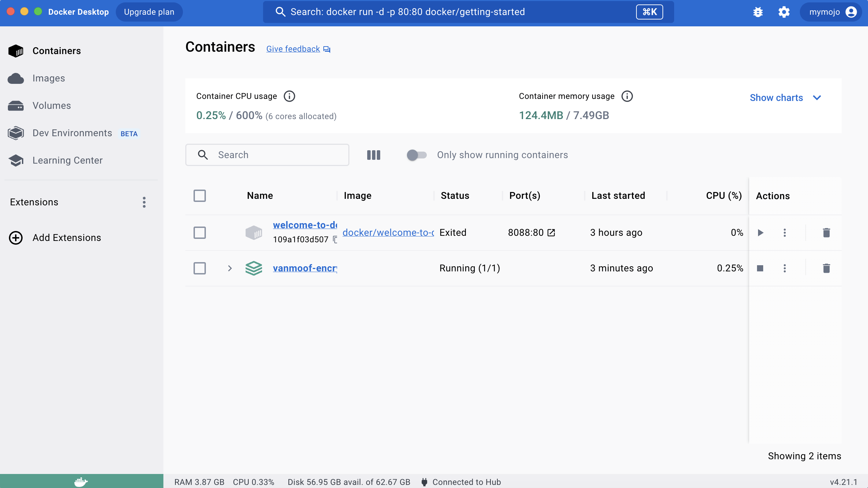Open Extensions three-dot menu
Viewport: 868px width, 488px height.
pyautogui.click(x=144, y=202)
